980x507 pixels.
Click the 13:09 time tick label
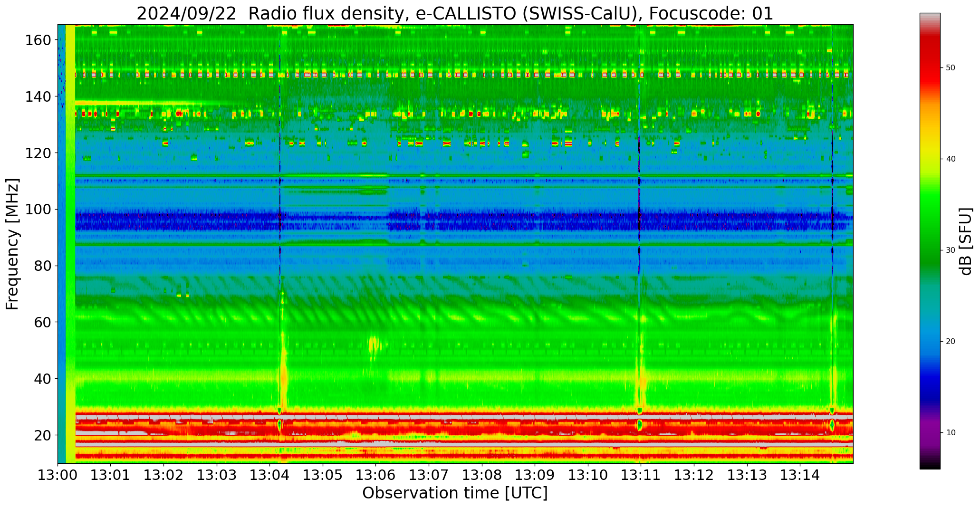(535, 475)
